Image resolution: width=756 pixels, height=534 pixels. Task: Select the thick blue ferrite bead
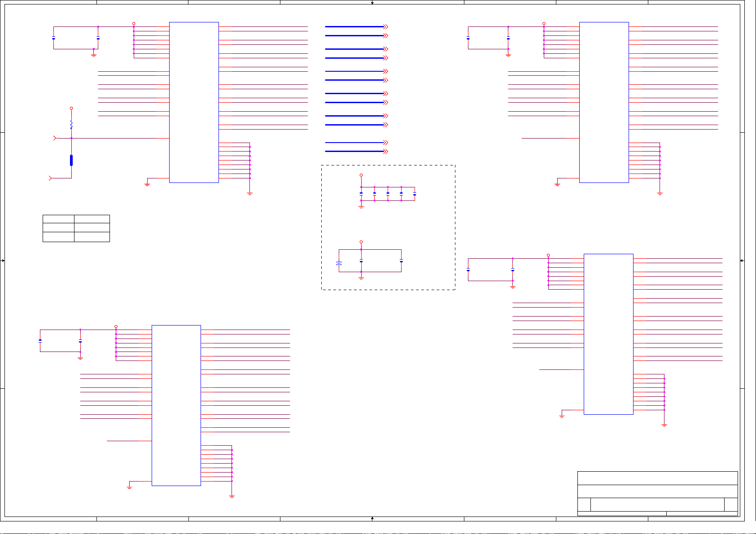point(71,161)
